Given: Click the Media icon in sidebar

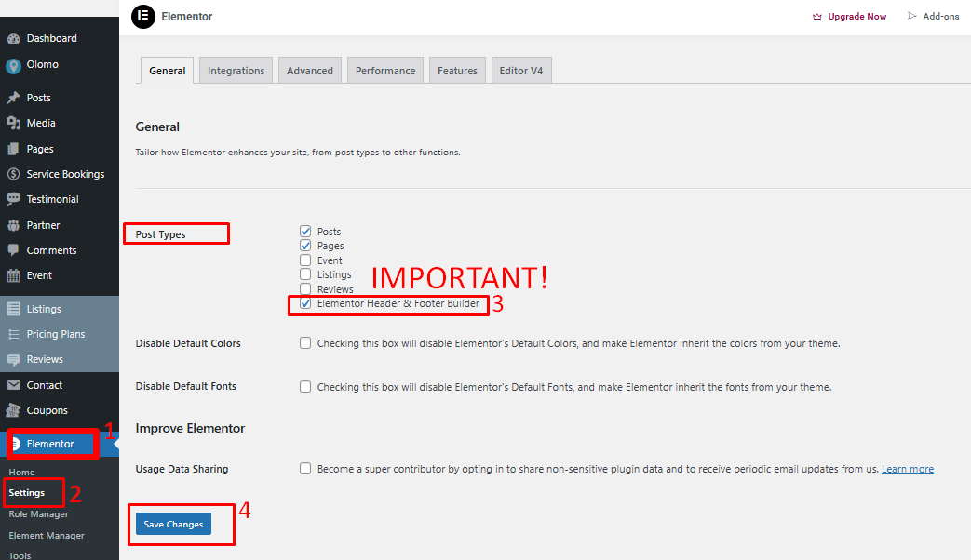Looking at the screenshot, I should (x=13, y=123).
